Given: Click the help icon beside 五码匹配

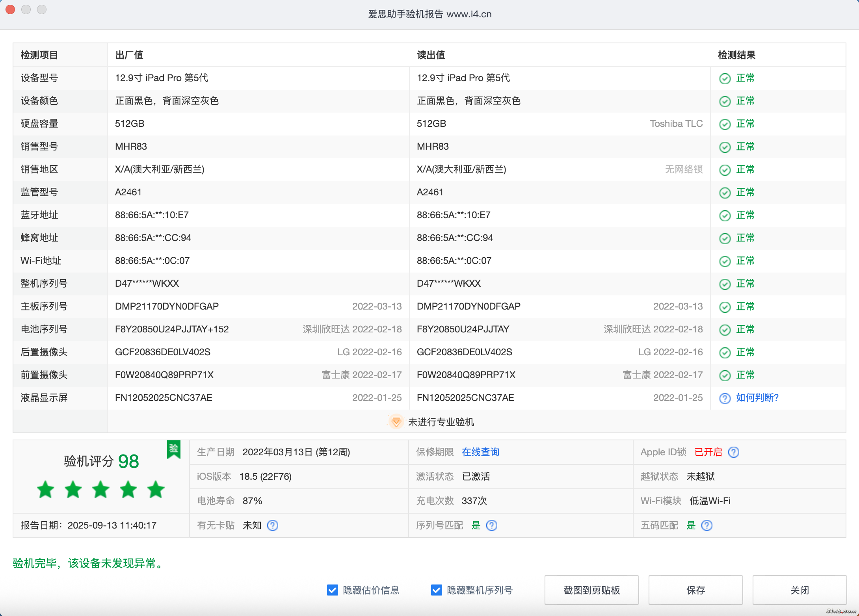Looking at the screenshot, I should pos(707,525).
